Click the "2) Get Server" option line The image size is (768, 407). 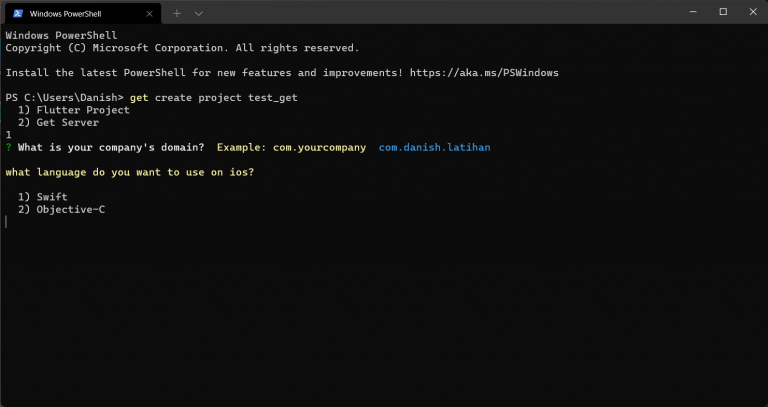click(59, 123)
